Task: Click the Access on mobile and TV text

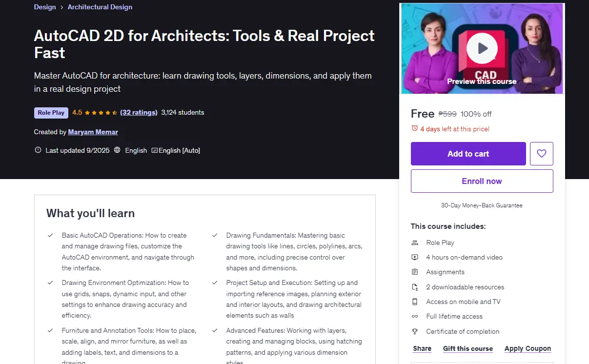Action: [463, 302]
